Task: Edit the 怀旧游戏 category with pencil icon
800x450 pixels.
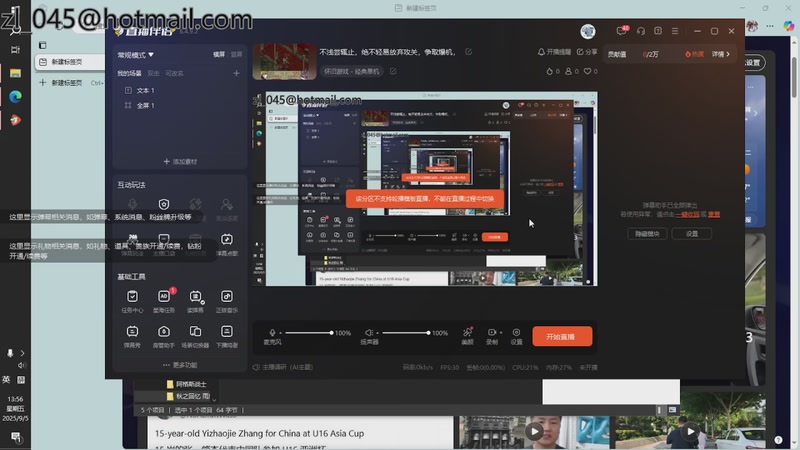Action: [x=393, y=71]
